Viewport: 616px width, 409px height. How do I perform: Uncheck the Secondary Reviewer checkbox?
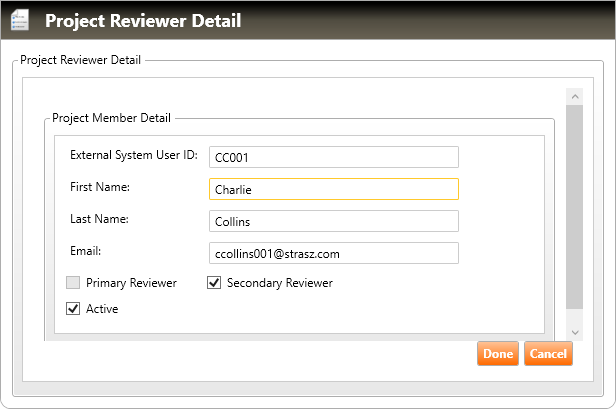[214, 283]
